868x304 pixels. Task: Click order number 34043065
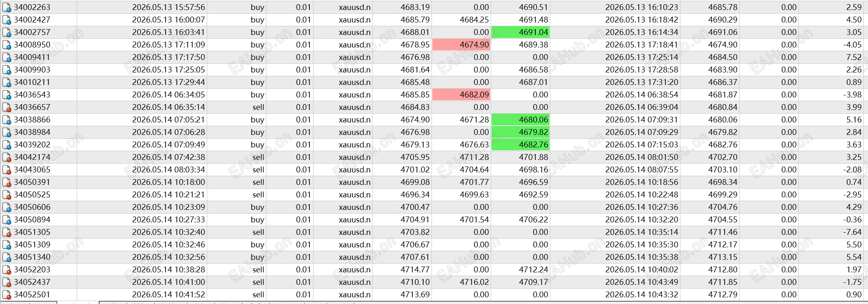(x=32, y=169)
